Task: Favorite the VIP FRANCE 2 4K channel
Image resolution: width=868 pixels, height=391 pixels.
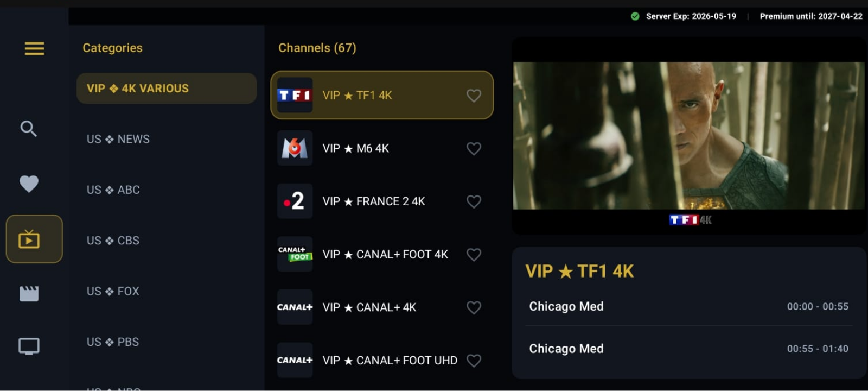Action: pos(474,201)
